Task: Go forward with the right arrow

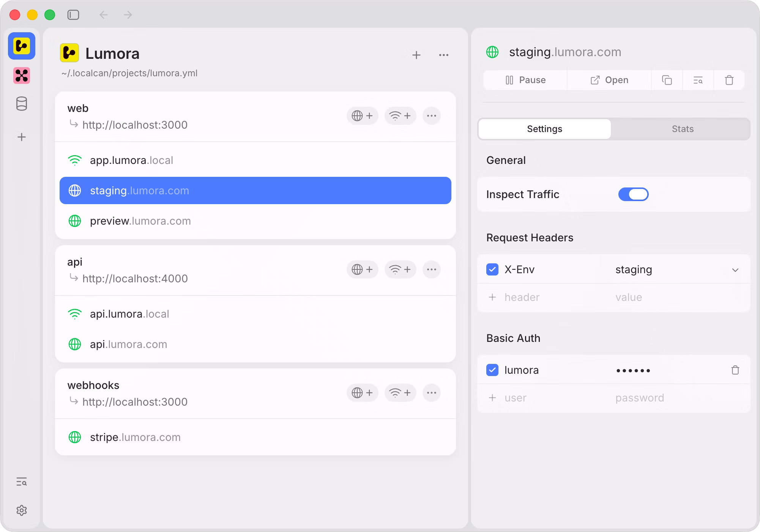Action: (128, 15)
